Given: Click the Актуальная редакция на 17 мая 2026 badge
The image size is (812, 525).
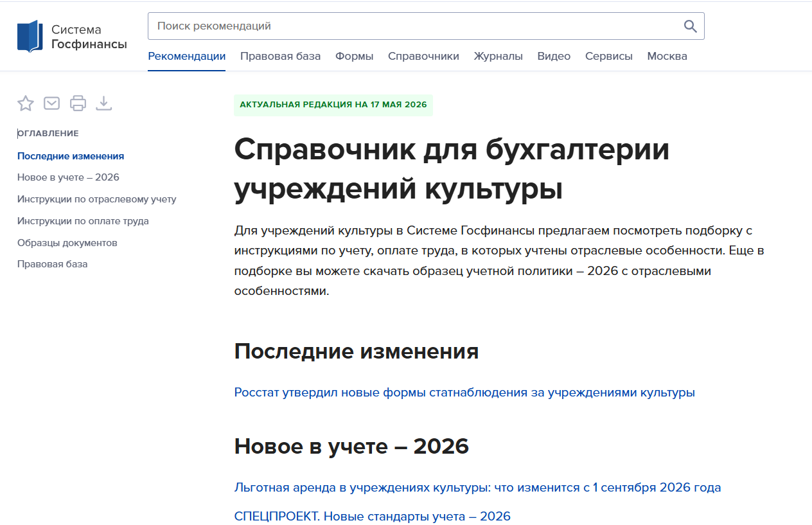Looking at the screenshot, I should (x=333, y=105).
